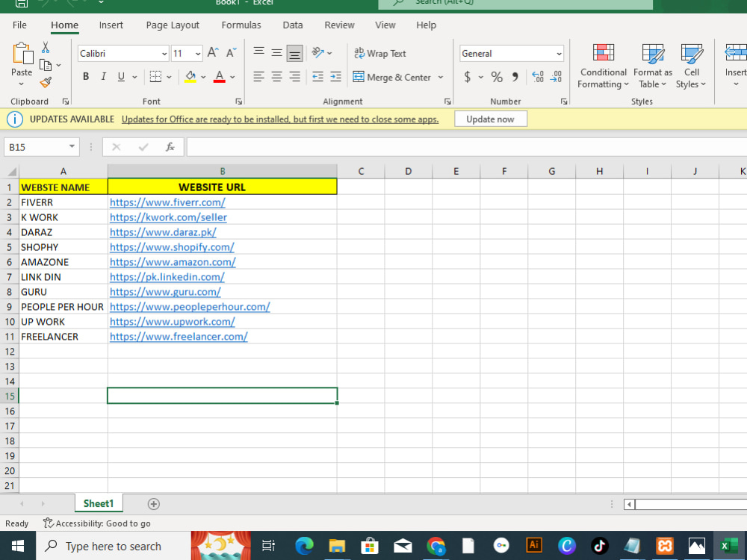Switch to the Insert tab
747x560 pixels.
pyautogui.click(x=111, y=25)
